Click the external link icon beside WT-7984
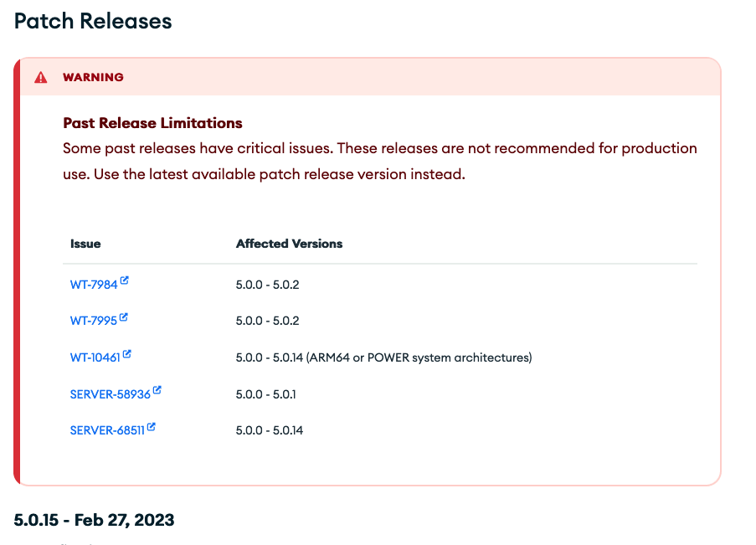756x545 pixels. point(126,280)
